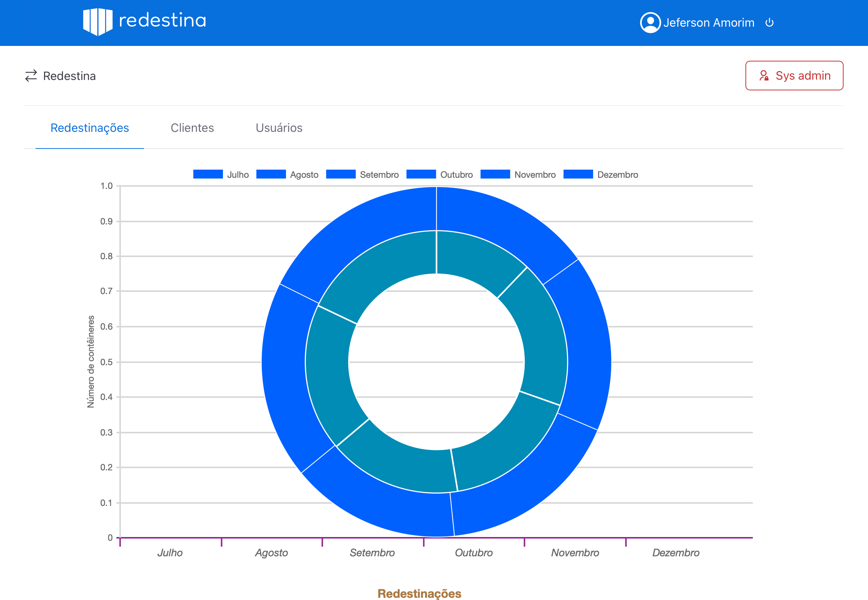Image resolution: width=868 pixels, height=600 pixels.
Task: Click the swap arrows icon beside Redestina
Action: pos(31,76)
